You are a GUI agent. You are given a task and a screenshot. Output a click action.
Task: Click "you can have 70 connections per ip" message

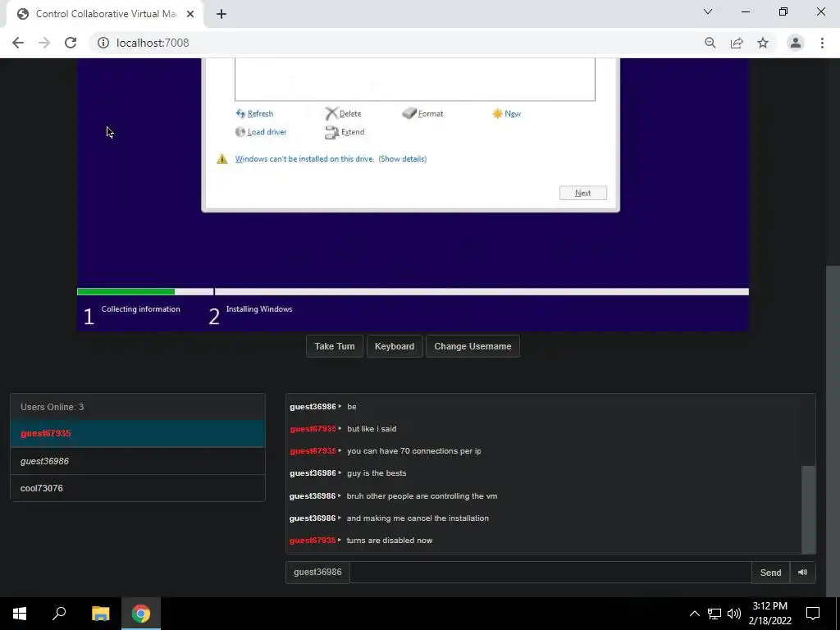414,451
